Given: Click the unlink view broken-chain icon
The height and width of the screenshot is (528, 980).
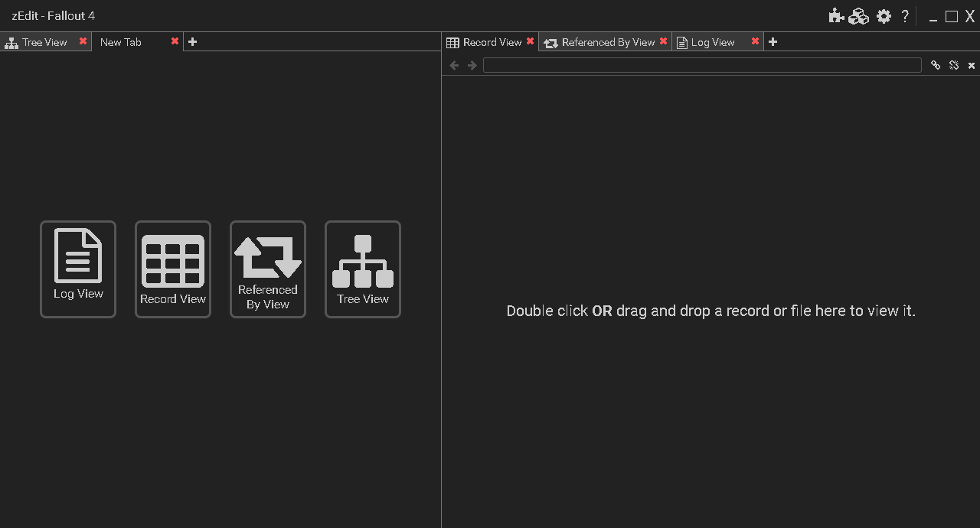Looking at the screenshot, I should click(x=954, y=65).
